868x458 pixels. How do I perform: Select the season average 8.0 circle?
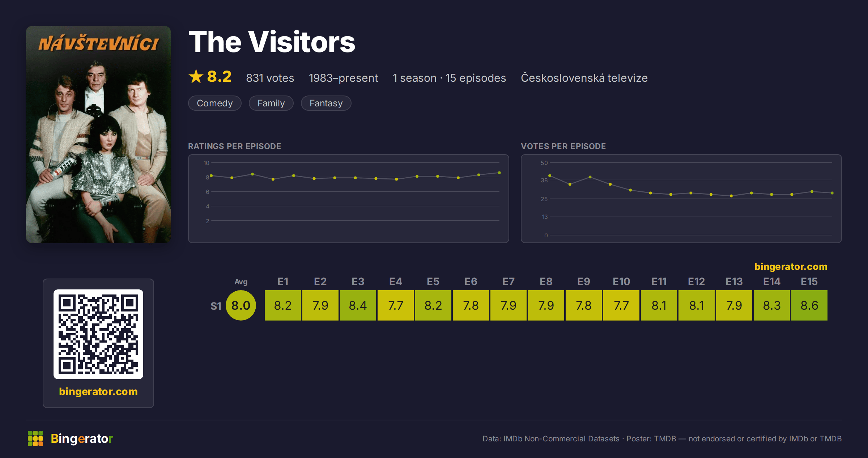pyautogui.click(x=241, y=305)
